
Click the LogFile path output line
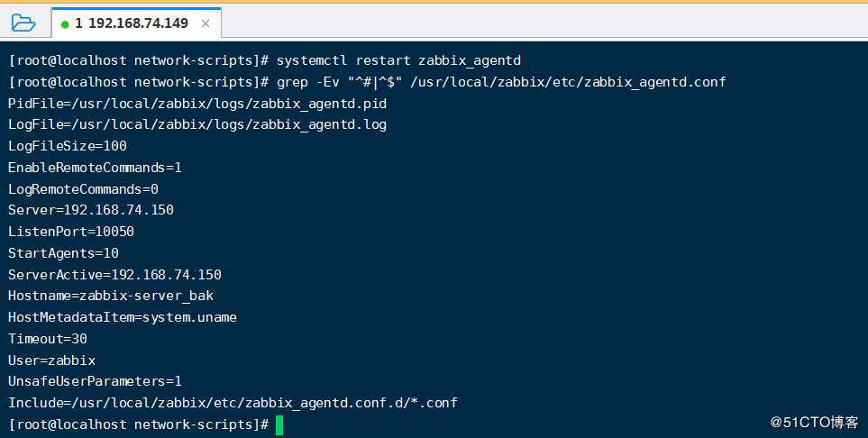point(196,124)
